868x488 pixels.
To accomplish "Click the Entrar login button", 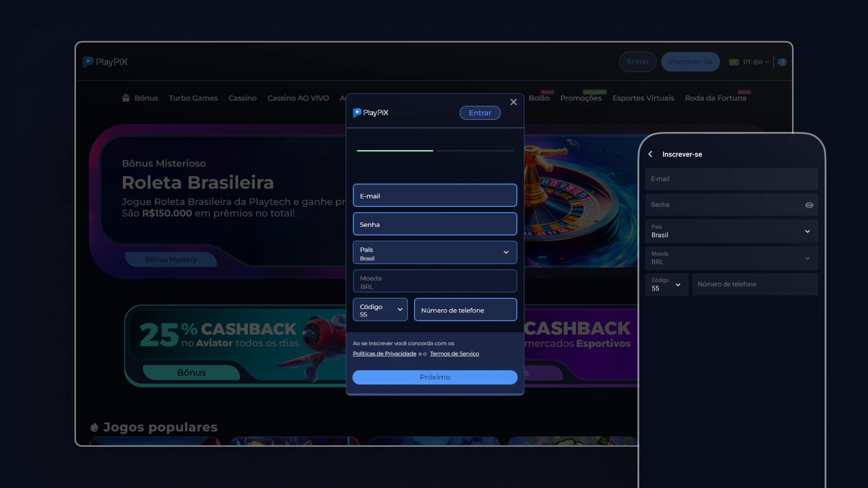I will (480, 113).
